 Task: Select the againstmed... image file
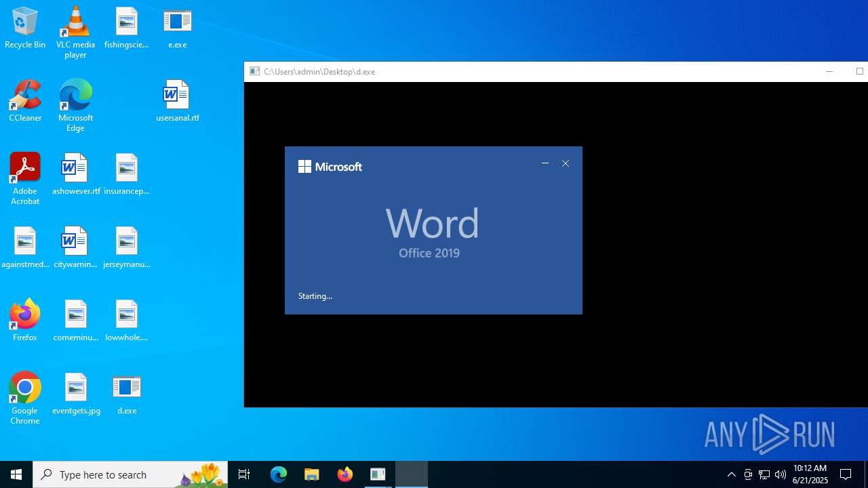25,248
